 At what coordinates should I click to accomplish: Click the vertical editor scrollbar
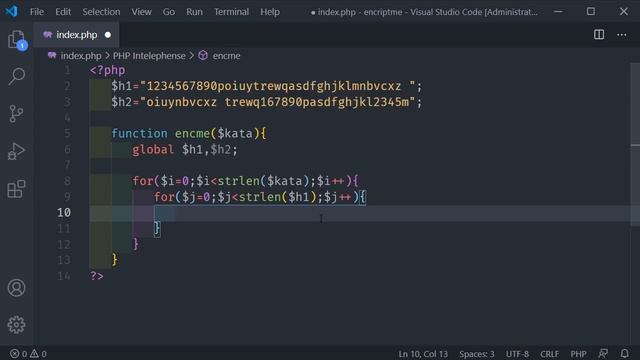click(x=635, y=144)
